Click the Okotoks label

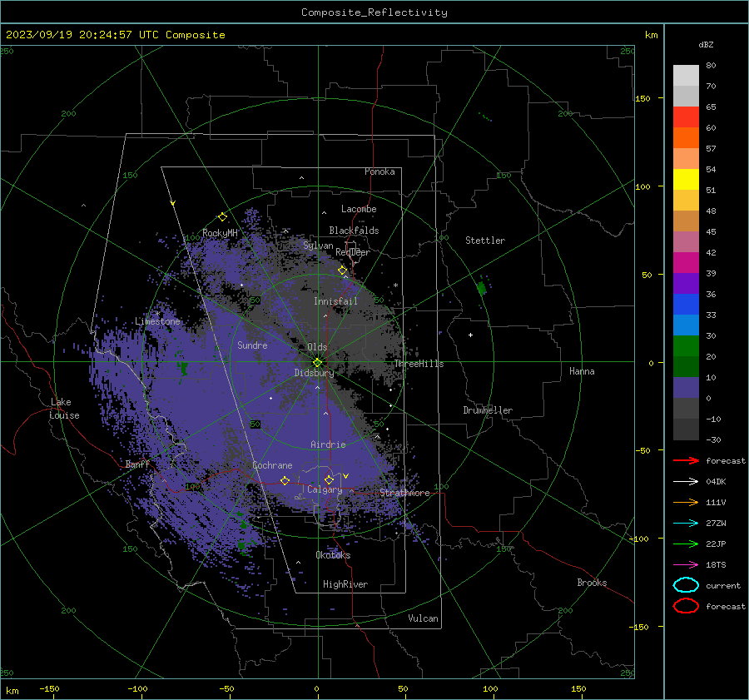(x=333, y=554)
